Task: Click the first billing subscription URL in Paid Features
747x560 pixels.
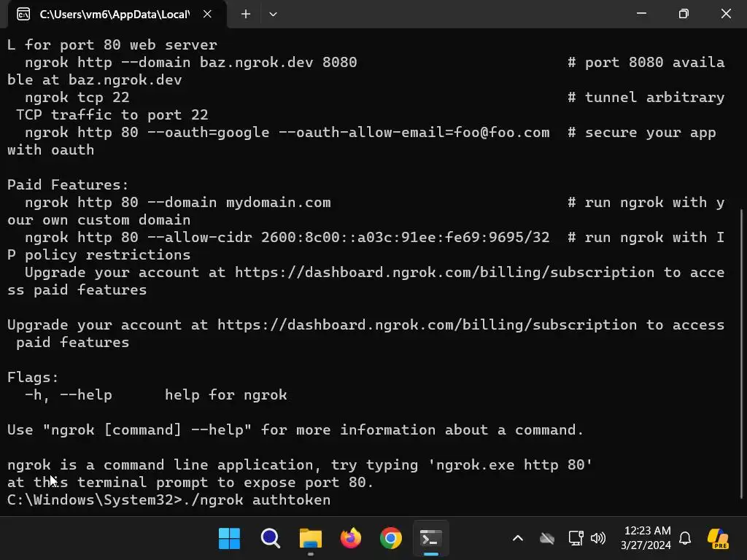Action: pyautogui.click(x=444, y=273)
